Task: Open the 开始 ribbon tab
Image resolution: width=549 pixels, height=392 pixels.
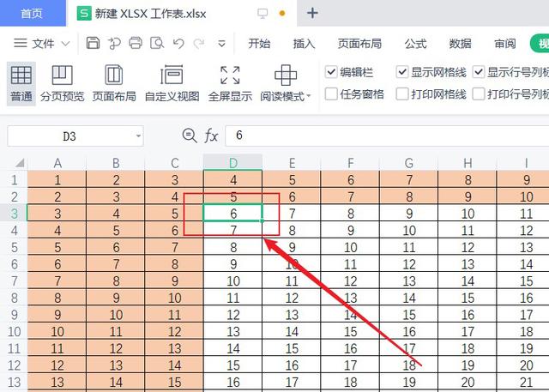Action: click(x=259, y=44)
